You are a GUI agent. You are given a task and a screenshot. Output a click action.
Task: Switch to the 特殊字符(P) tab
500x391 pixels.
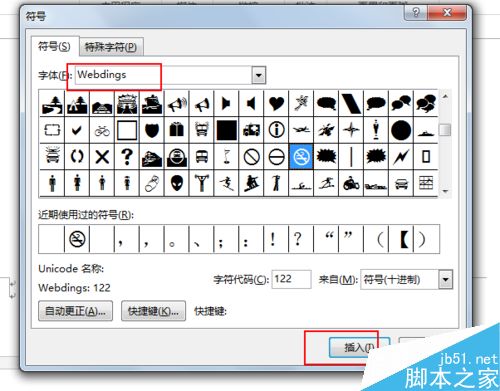click(111, 47)
